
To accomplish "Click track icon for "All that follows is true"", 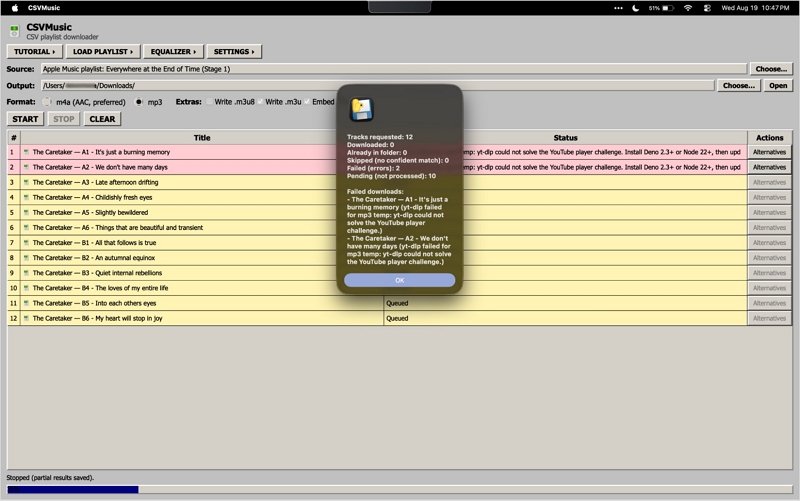I will (x=26, y=242).
